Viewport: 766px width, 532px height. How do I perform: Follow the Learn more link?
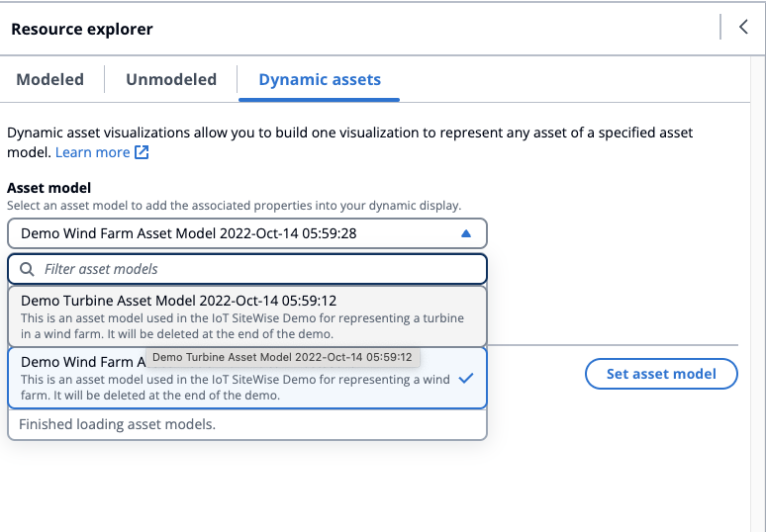point(92,152)
